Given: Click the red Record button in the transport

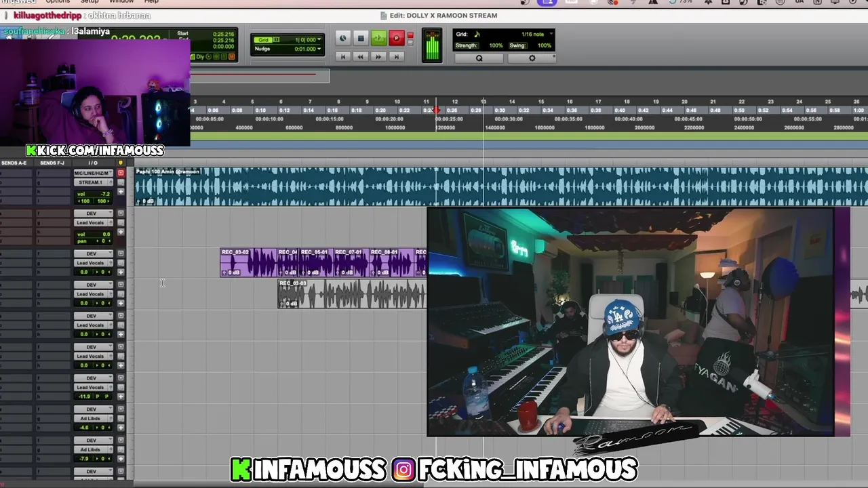Looking at the screenshot, I should click(397, 39).
